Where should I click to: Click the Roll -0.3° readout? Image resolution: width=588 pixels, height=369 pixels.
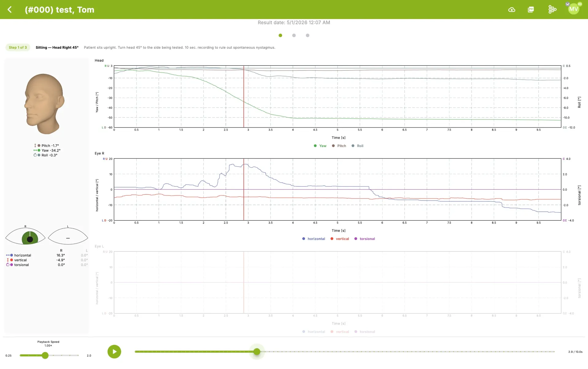(x=46, y=155)
